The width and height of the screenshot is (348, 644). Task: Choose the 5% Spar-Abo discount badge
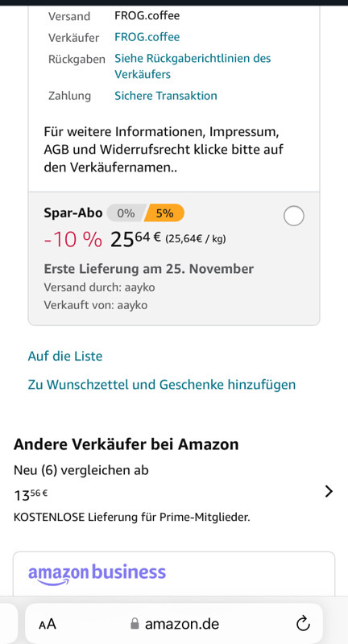pos(164,213)
